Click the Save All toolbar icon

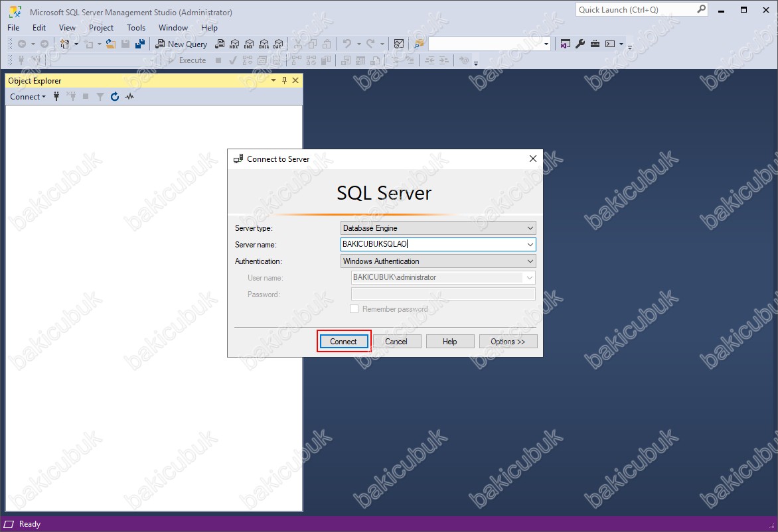pos(141,44)
